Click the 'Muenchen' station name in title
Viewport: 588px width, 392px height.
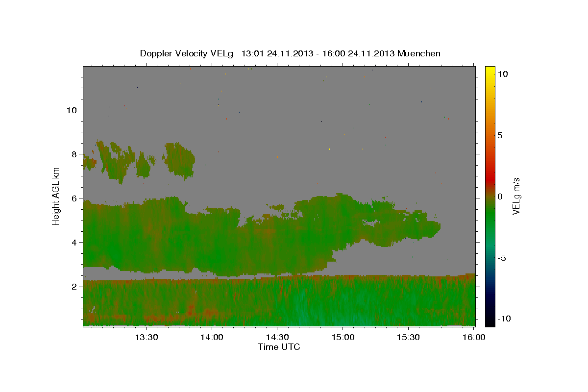[x=419, y=53]
